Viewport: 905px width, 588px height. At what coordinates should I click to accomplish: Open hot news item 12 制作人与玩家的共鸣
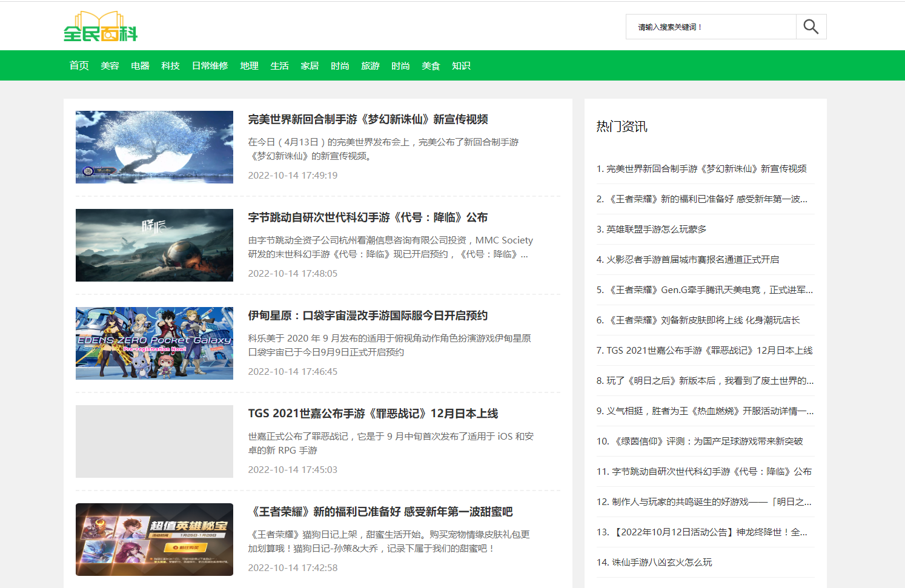(704, 501)
